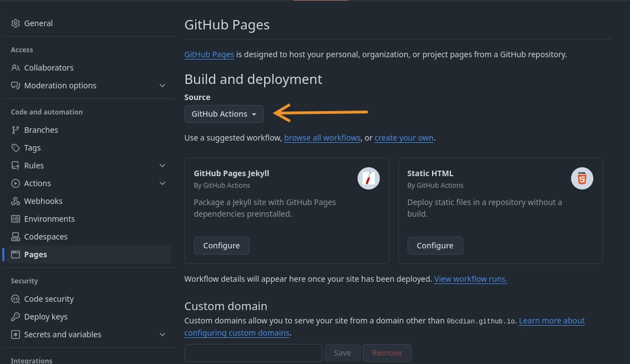Image resolution: width=630 pixels, height=364 pixels.
Task: Click the Code and automation section label
Action: pos(47,112)
